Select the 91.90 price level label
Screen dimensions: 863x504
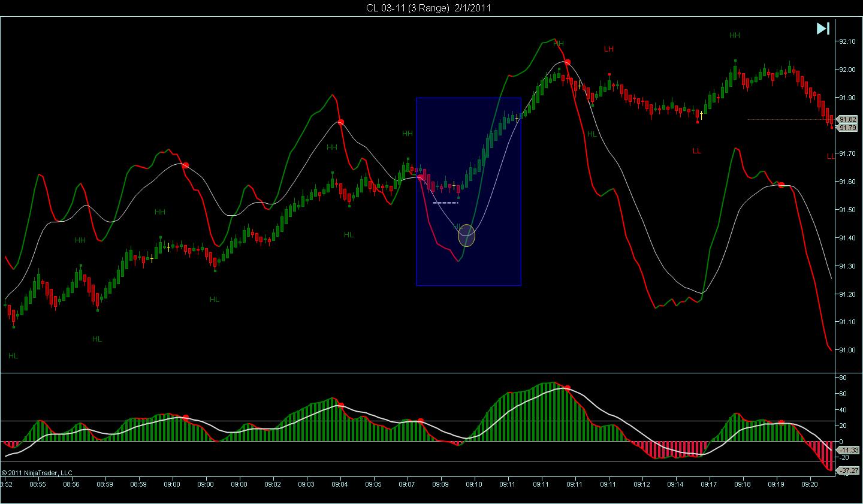[x=847, y=98]
